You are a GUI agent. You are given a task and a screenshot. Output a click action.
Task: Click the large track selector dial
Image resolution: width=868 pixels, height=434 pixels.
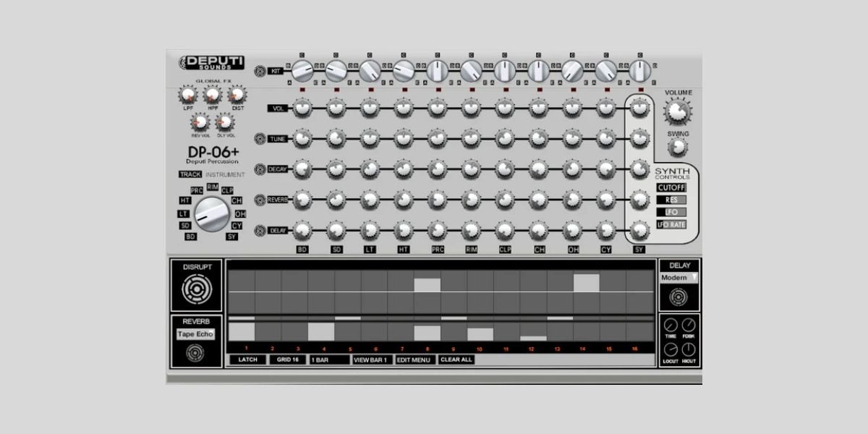click(211, 214)
